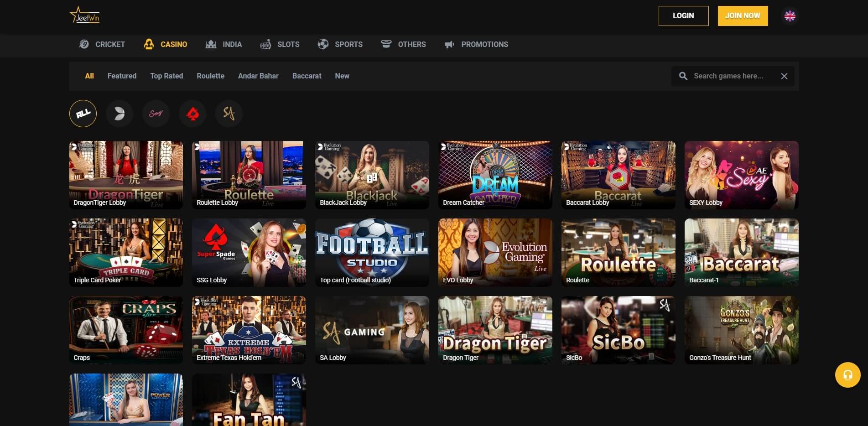Open the Promotions menu item
The height and width of the screenshot is (426, 868).
coord(476,44)
